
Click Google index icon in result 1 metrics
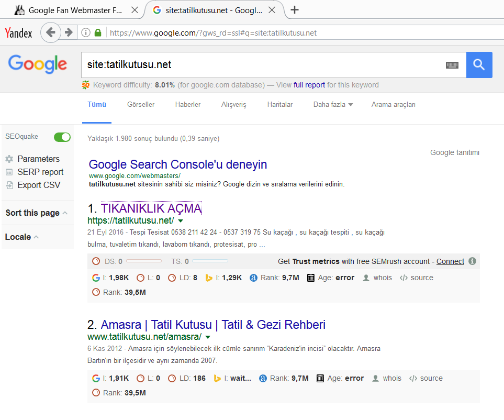tap(96, 278)
